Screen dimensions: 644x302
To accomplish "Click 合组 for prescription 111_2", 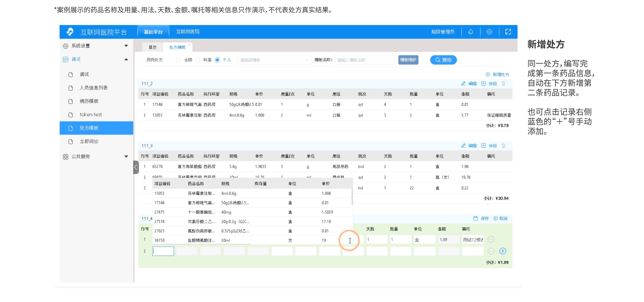I will 489,84.
